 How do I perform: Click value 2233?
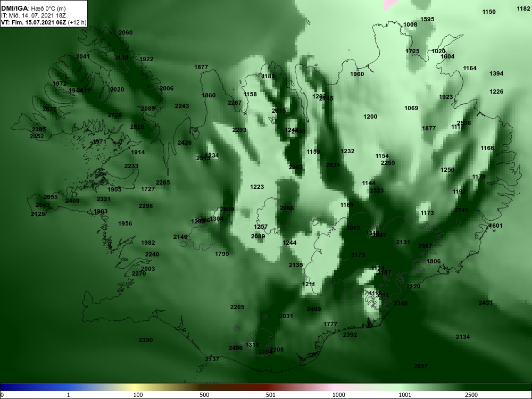click(x=131, y=166)
